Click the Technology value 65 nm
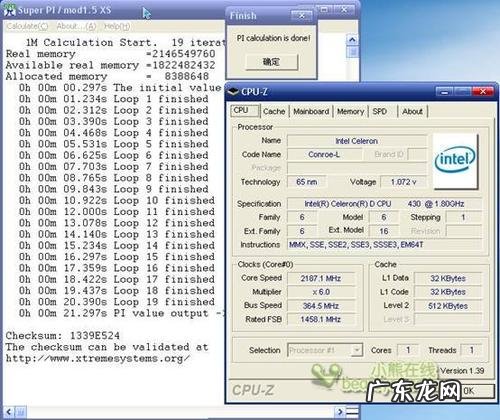Image resolution: width=500 pixels, height=420 pixels. coord(307,182)
